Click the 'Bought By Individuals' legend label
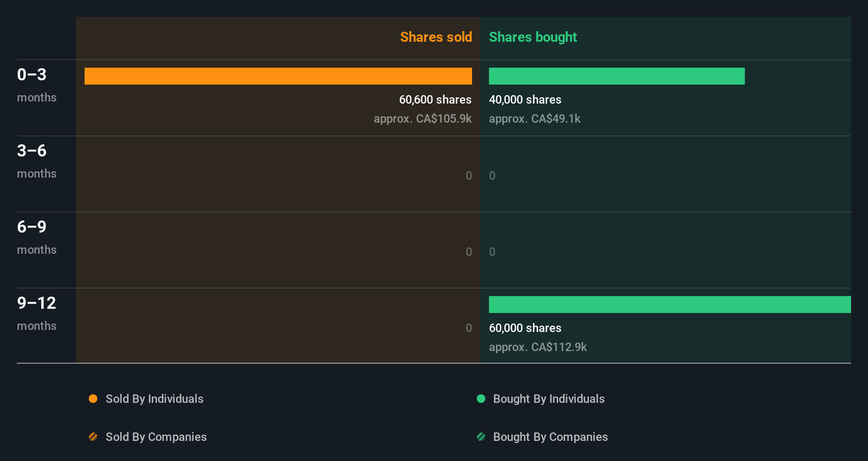Viewport: 868px width, 461px height. click(549, 399)
